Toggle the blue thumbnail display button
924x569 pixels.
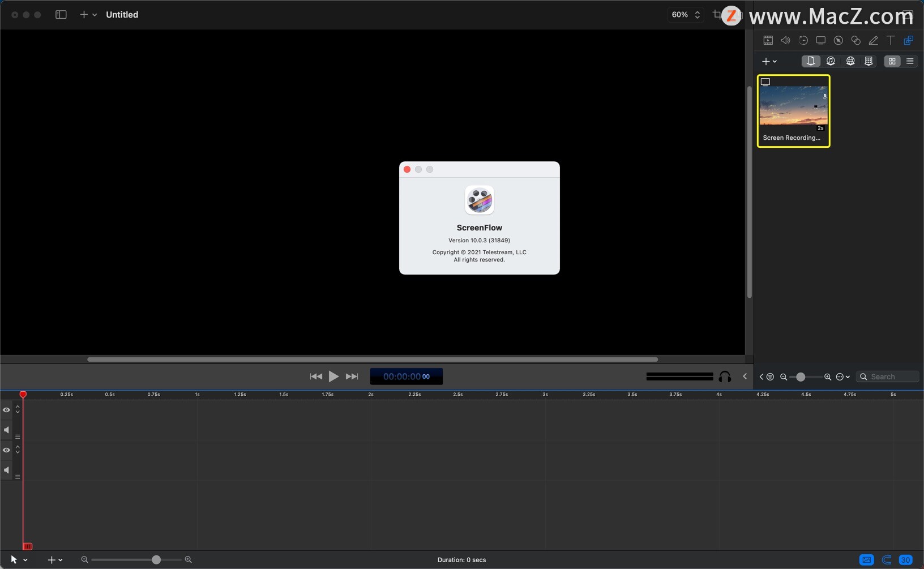pyautogui.click(x=866, y=560)
